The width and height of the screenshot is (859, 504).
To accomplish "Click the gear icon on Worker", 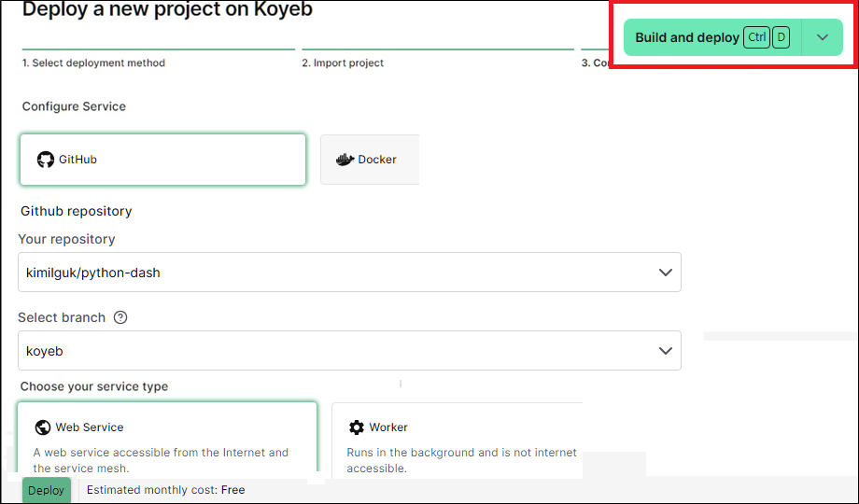I will (x=357, y=427).
